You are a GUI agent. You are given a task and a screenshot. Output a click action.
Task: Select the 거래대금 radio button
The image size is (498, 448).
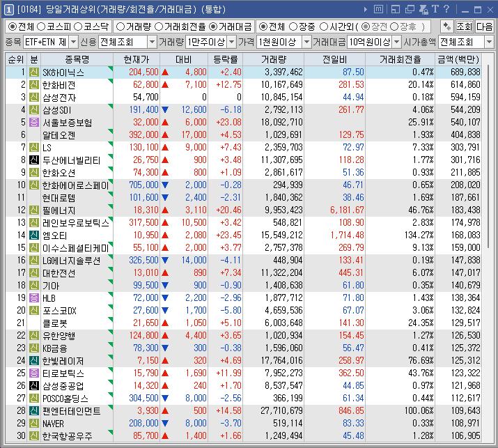click(x=213, y=26)
